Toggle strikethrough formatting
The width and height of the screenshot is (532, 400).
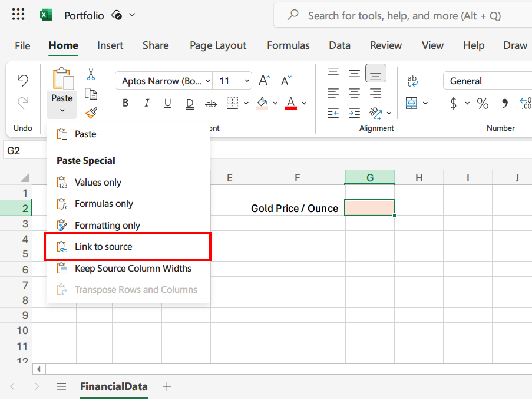coord(210,103)
